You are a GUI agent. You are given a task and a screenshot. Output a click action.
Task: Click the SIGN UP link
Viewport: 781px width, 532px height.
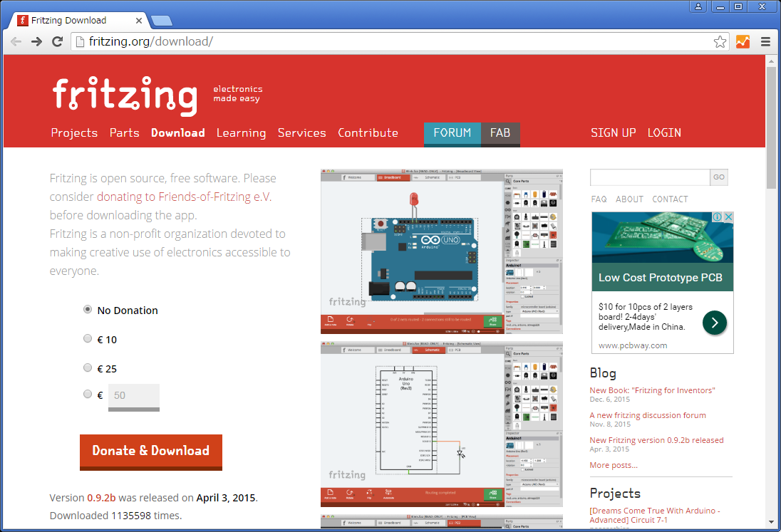click(x=613, y=133)
